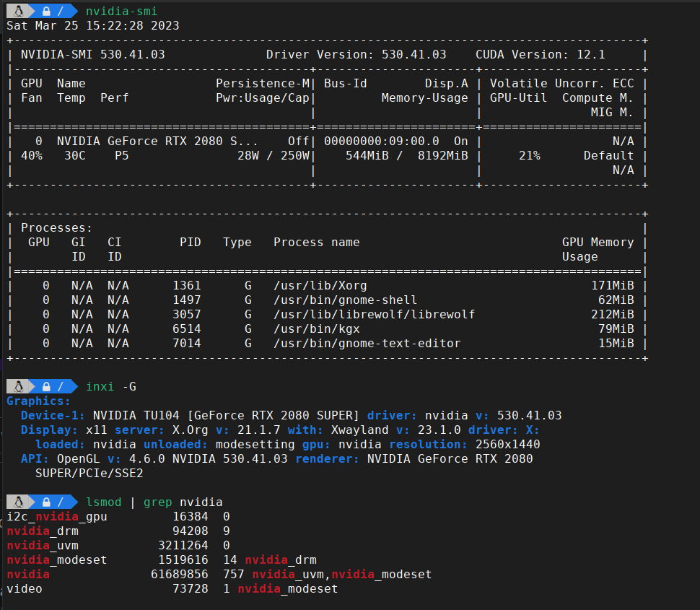This screenshot has height=610, width=700.
Task: Click the "NVIDIA-SMI 530.41.03" header text
Action: click(x=93, y=54)
